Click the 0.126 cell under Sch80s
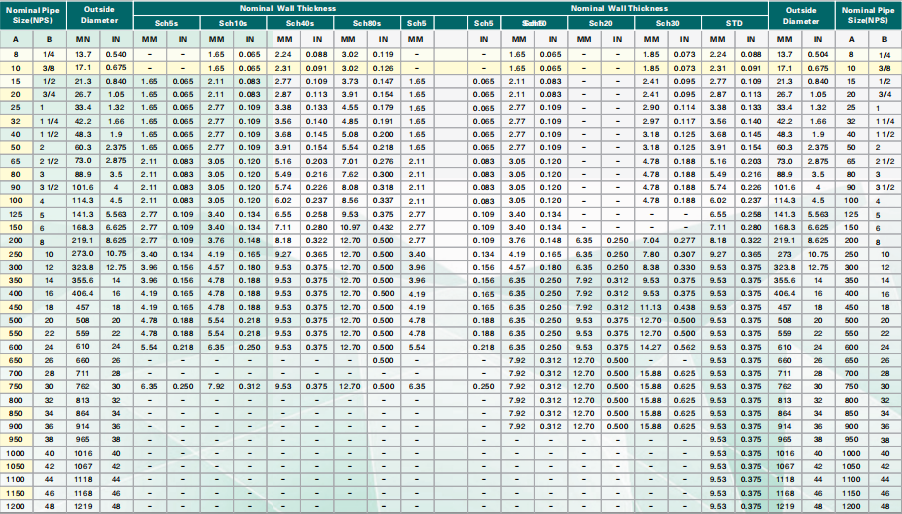This screenshot has width=902, height=514. pos(383,66)
